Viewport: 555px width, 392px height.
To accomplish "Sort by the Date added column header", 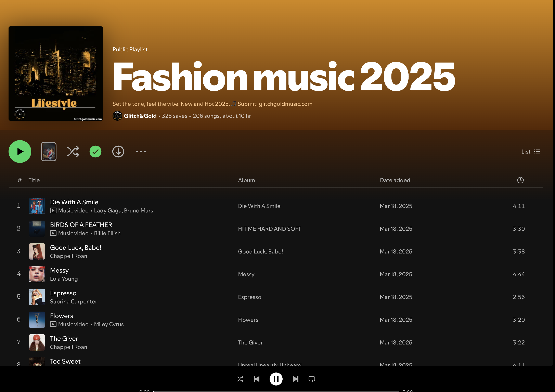I will pos(395,180).
